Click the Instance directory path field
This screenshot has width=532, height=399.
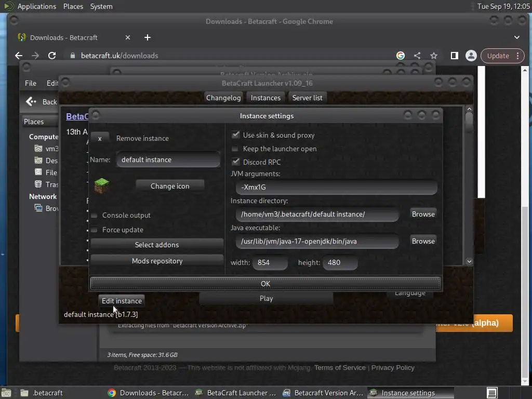317,214
